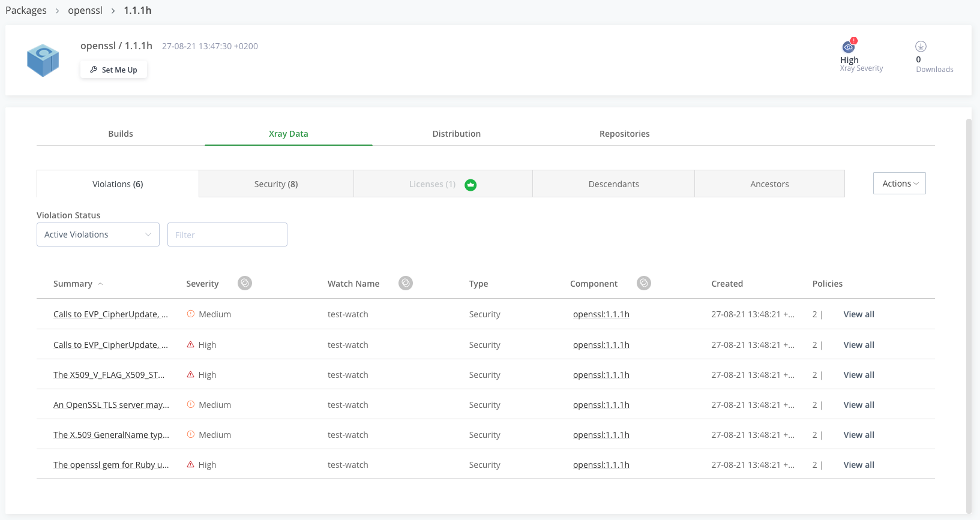
Task: Click High severity triangle for X509_V_FLAG row
Action: [191, 374]
